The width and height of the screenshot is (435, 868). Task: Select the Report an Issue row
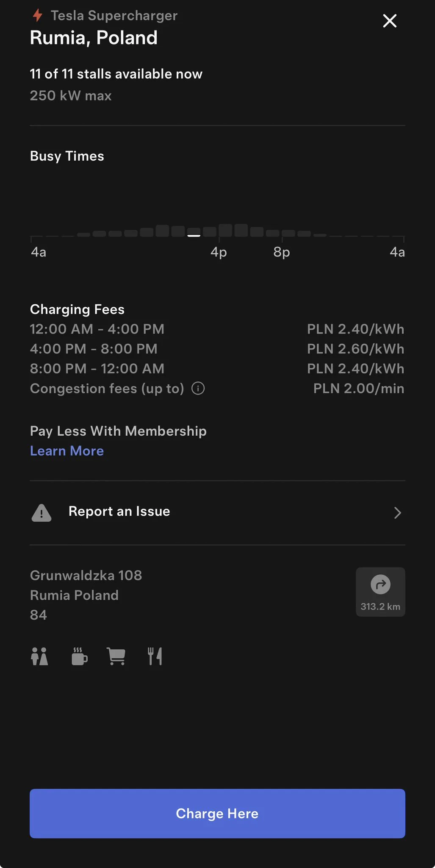(x=217, y=512)
